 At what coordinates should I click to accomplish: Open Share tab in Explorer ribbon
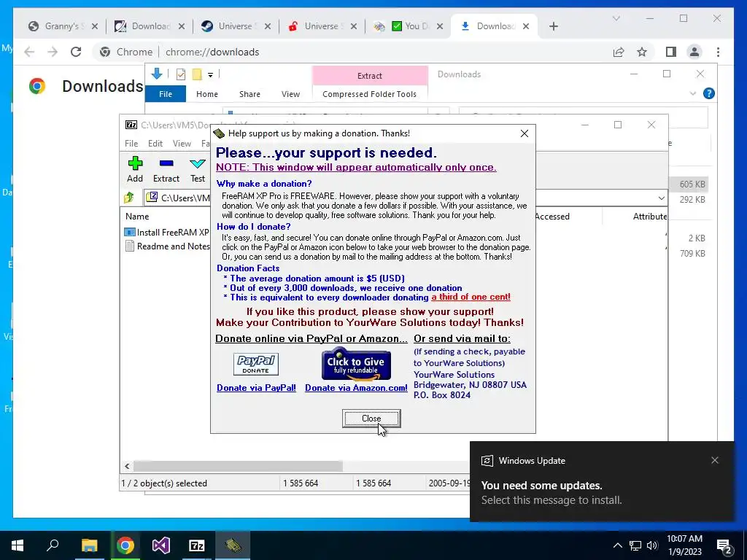click(x=249, y=94)
